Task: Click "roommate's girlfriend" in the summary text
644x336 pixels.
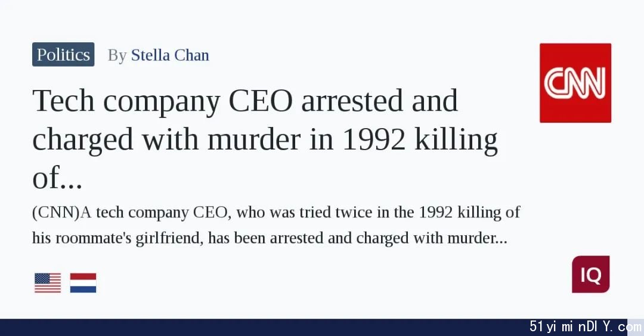Action: pos(128,238)
